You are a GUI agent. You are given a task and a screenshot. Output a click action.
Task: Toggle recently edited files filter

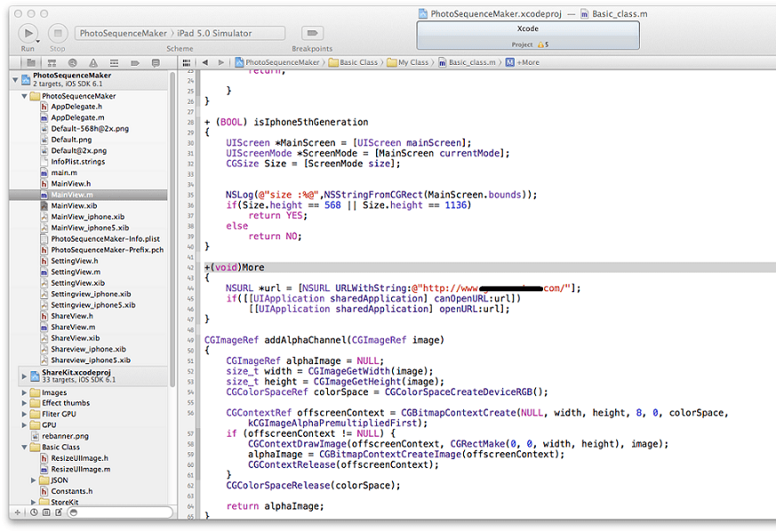(x=34, y=512)
